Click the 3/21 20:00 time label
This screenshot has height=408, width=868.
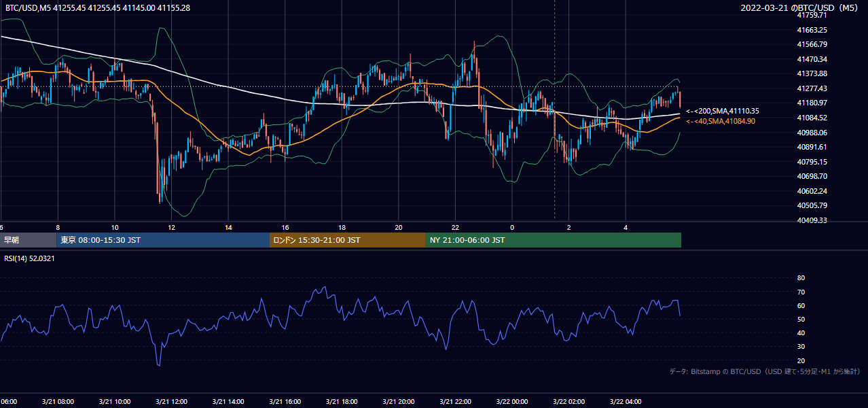pyautogui.click(x=399, y=402)
